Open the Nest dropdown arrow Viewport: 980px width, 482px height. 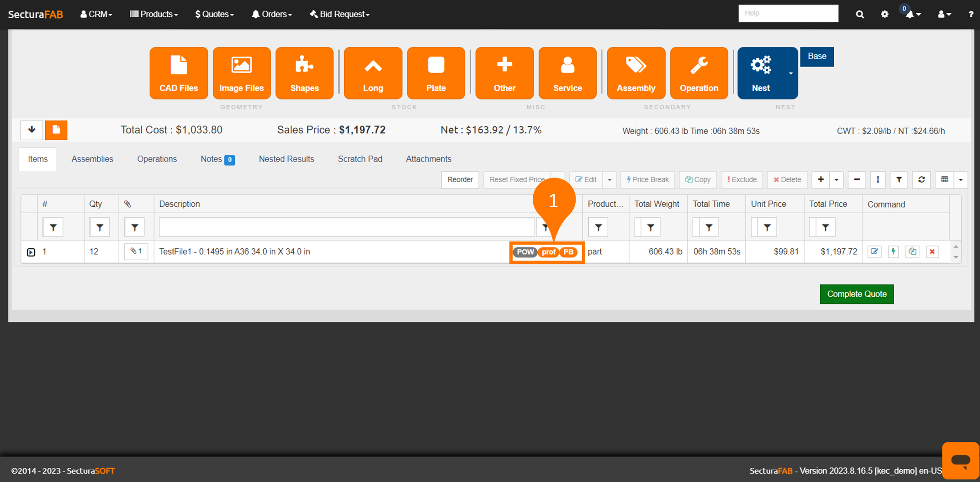coord(790,73)
